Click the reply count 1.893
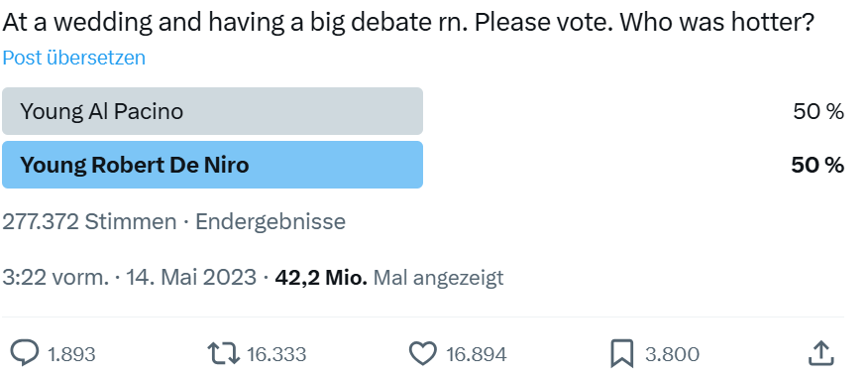Image resolution: width=868 pixels, height=379 pixels. point(71,354)
